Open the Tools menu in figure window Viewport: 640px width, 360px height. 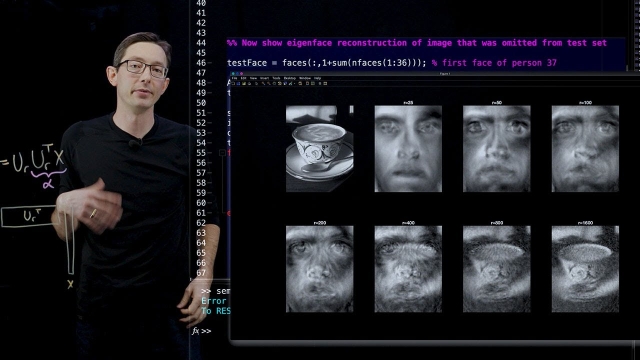coord(276,78)
